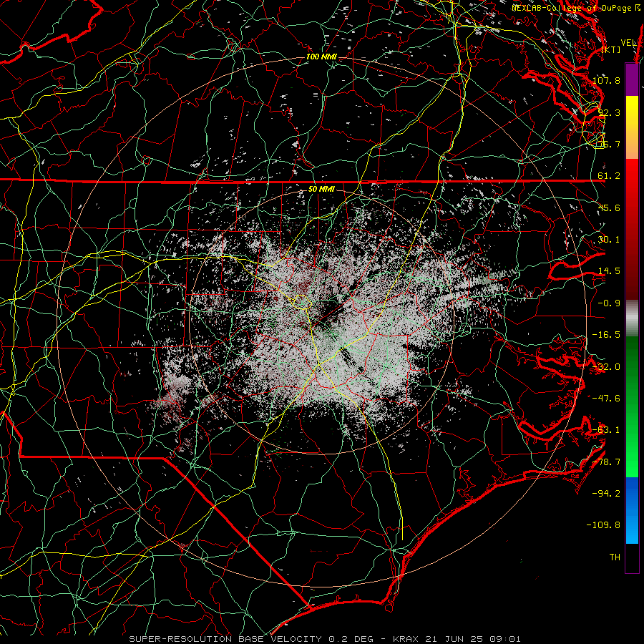Pick the black TH segment of the color scale
The width and height of the screenshot is (644, 644).
coord(632,557)
